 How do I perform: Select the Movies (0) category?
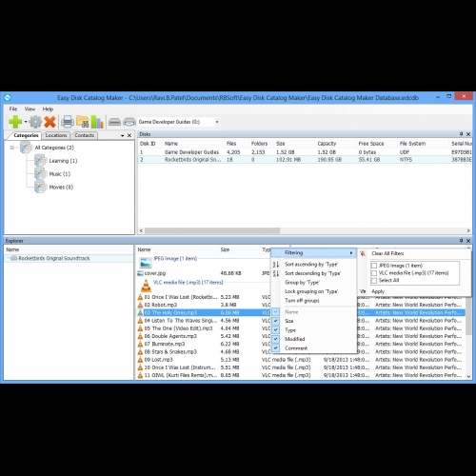pyautogui.click(x=61, y=188)
